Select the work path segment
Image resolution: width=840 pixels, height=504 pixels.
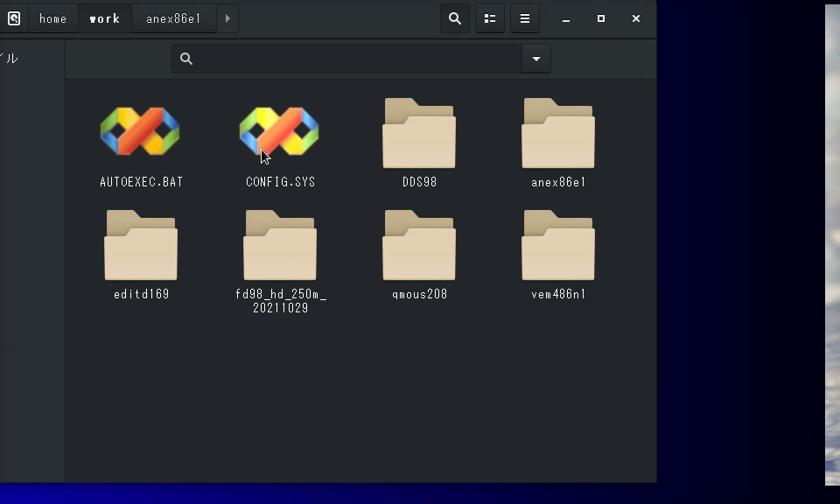[x=105, y=18]
